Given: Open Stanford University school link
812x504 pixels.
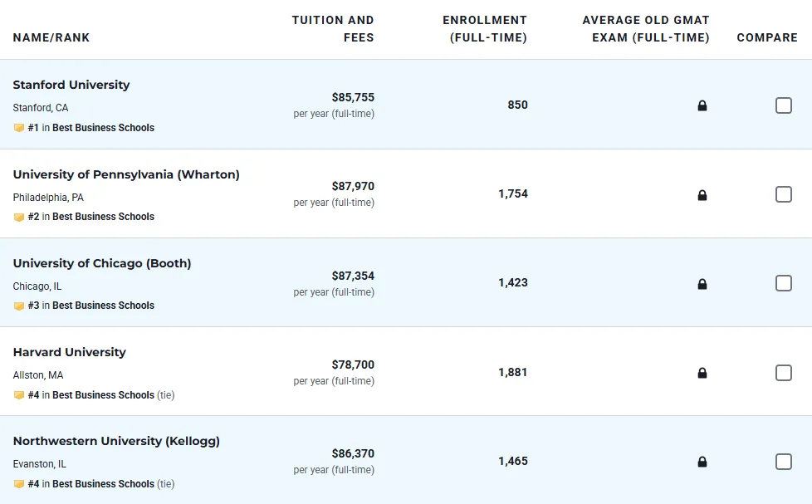Looking at the screenshot, I should 71,85.
